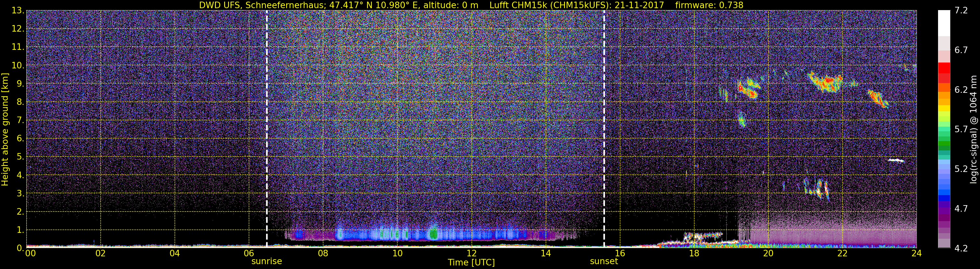
Task: Click the 'Lufft CHM15k (CHM15kUFS): 21-11-2017' instrument label
Action: coord(576,5)
